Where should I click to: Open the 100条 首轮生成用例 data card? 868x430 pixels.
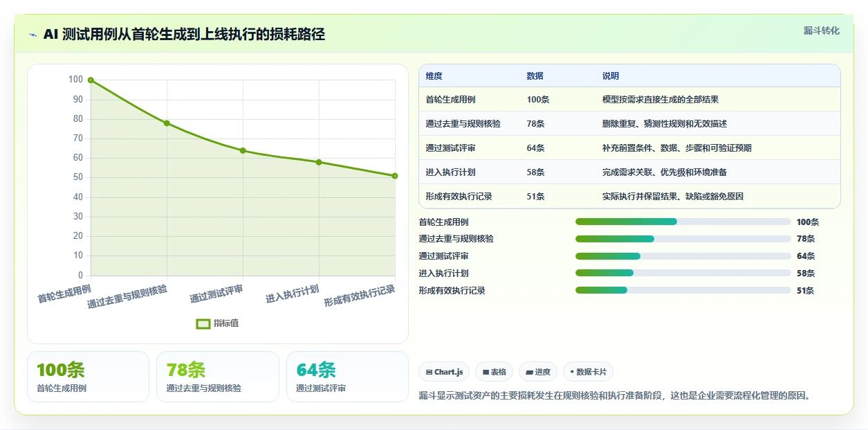tap(88, 377)
